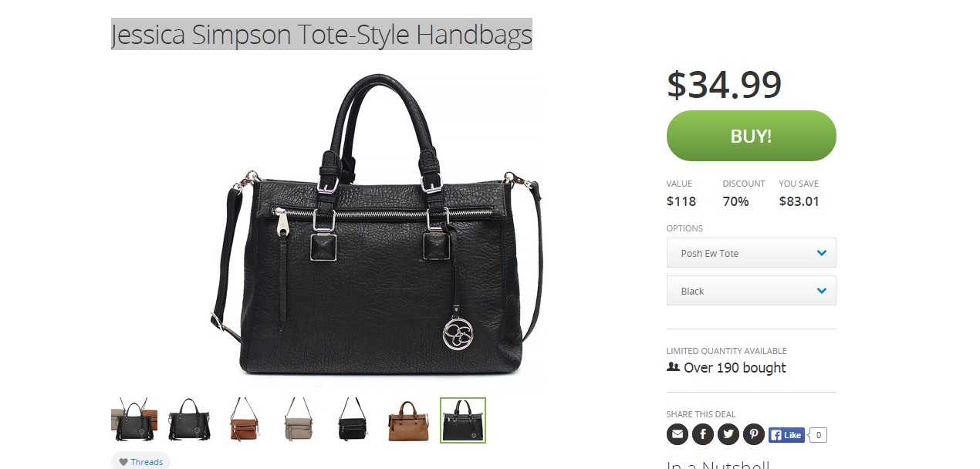
Task: Share the deal on Twitter icon
Action: [x=728, y=434]
